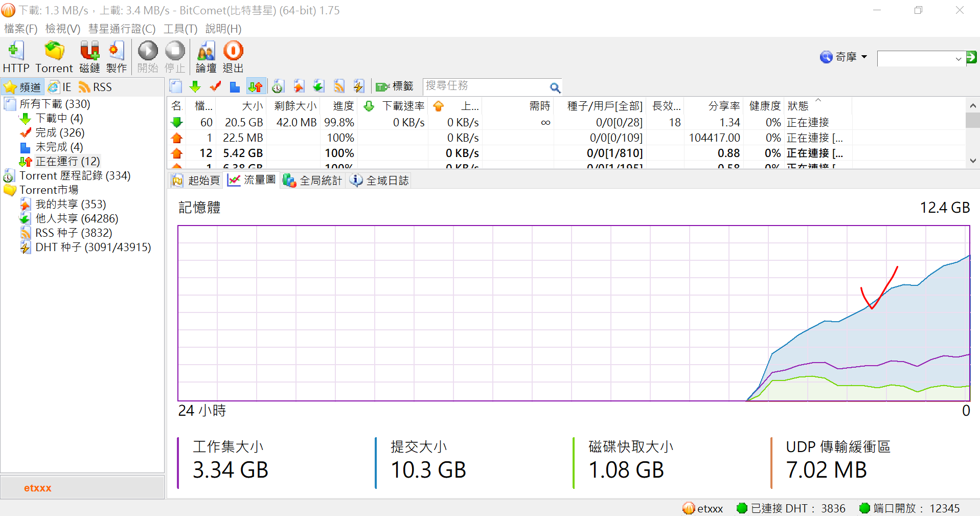
Task: Click the task list vertical scrollbar thumb
Action: (972, 121)
